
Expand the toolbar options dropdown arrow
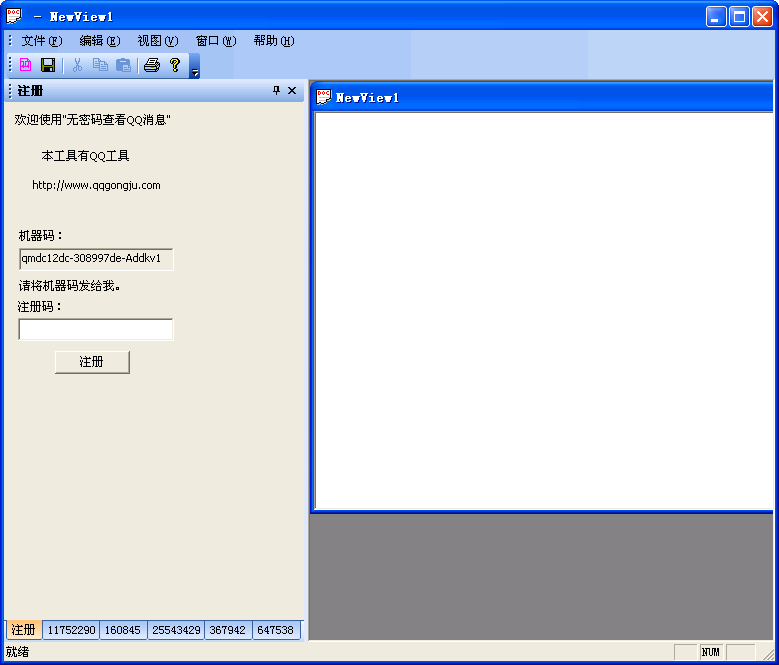coord(195,70)
